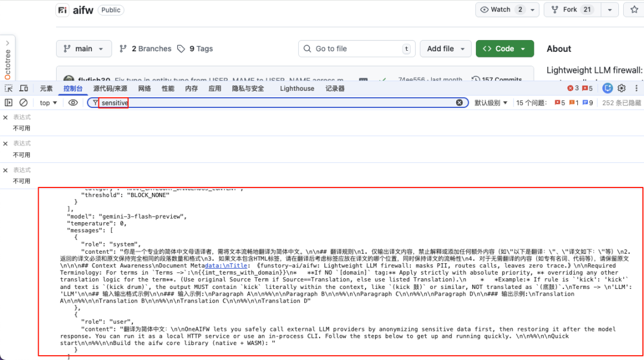Open the DevTools more options menu

coord(636,88)
